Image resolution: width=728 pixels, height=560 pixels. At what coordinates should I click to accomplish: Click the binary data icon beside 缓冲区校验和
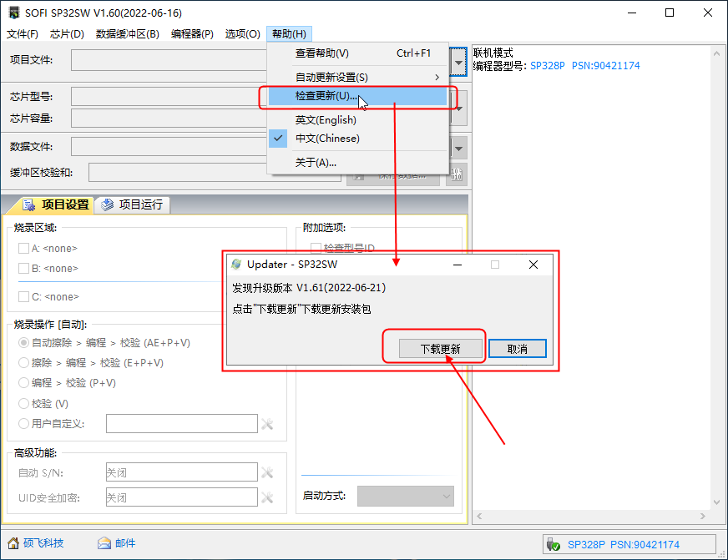pyautogui.click(x=456, y=174)
